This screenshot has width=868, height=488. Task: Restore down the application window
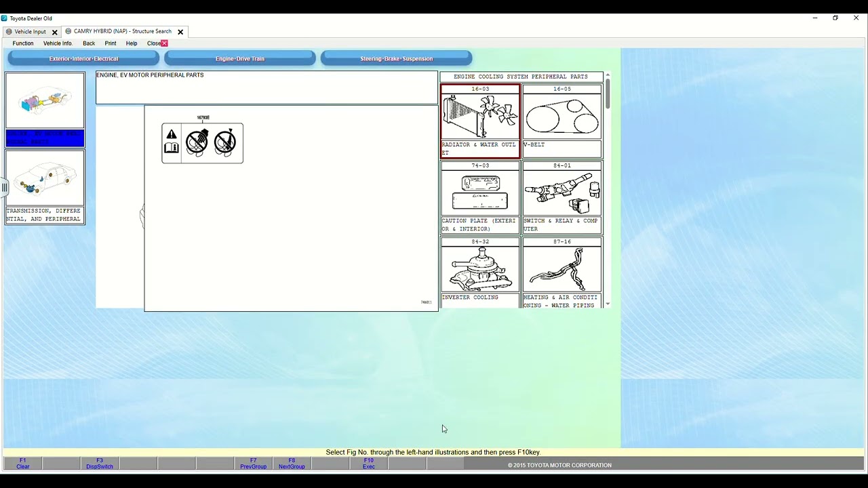pos(835,18)
